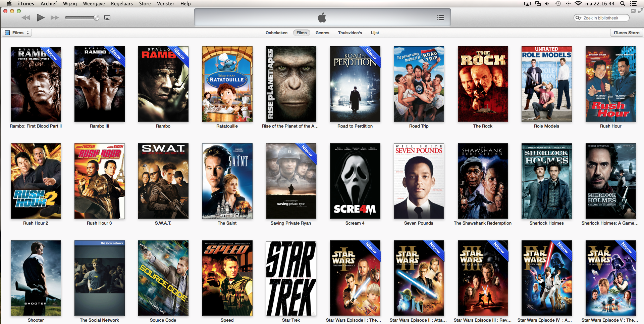Adjust the volume slider knob
Image resolution: width=644 pixels, height=324 pixels.
pos(96,18)
